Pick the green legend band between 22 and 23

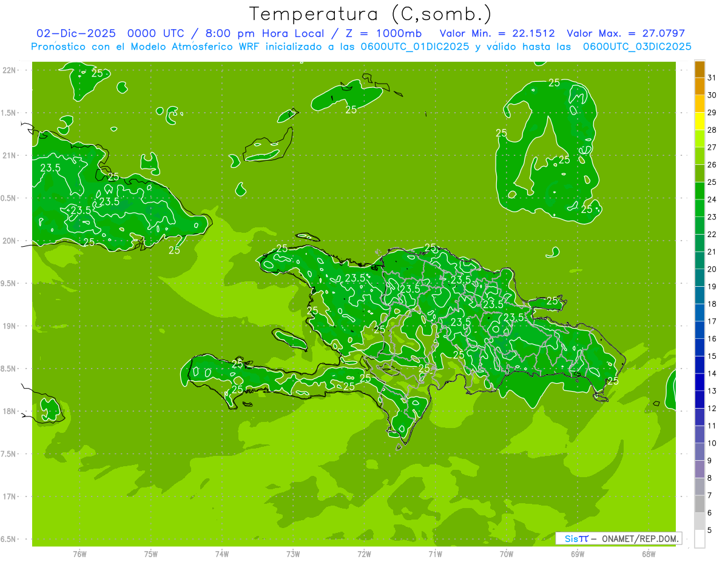click(x=699, y=226)
